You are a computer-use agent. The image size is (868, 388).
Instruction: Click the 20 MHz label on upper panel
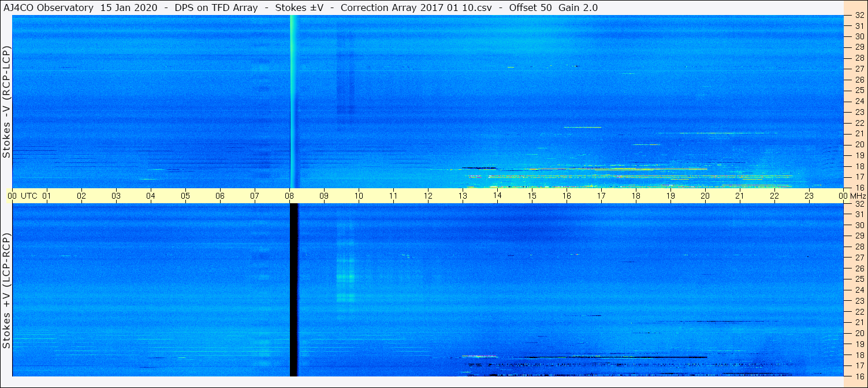point(859,144)
